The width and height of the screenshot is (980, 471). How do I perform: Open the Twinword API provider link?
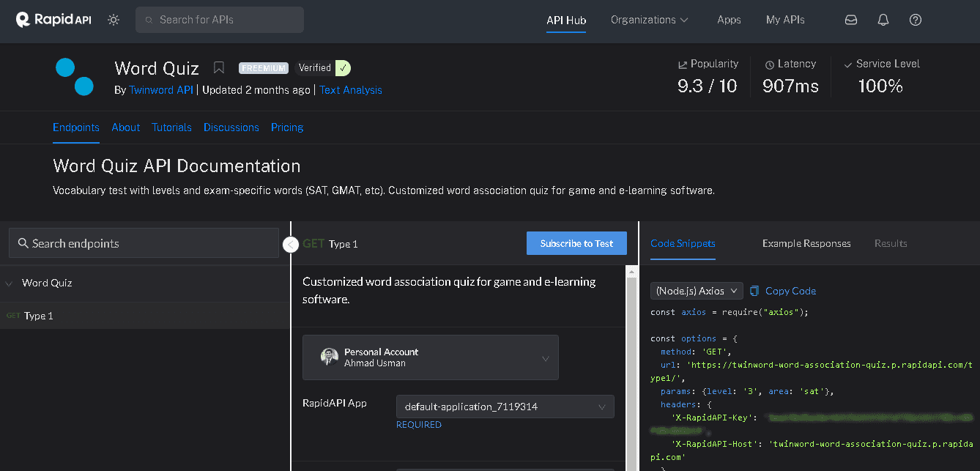click(x=161, y=90)
